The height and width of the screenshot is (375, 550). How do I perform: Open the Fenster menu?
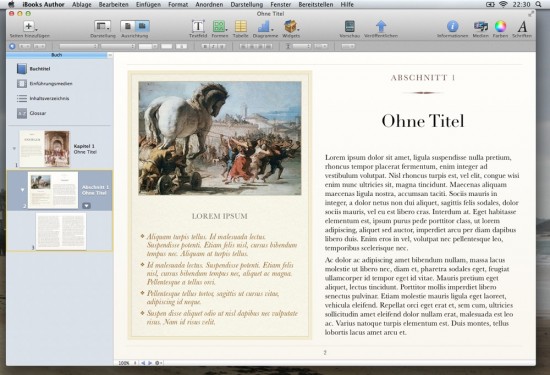click(x=281, y=5)
